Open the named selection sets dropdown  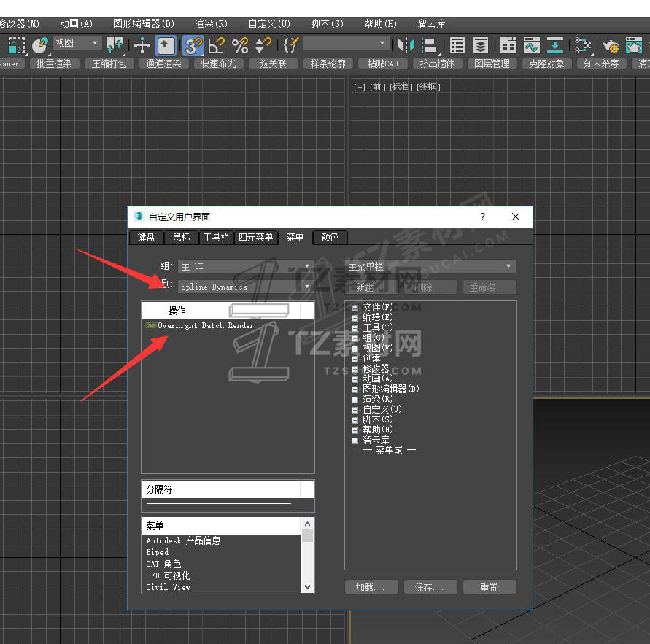tap(346, 43)
